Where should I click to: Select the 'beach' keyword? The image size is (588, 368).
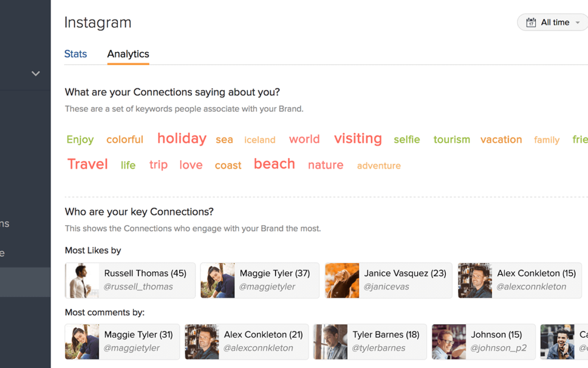[274, 164]
